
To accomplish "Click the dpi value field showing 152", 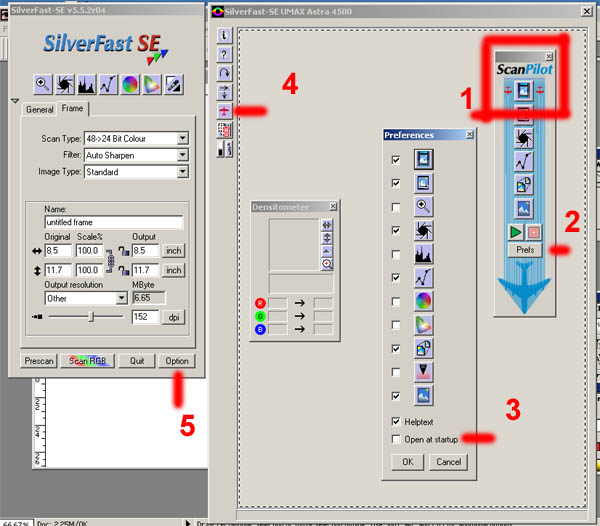I will 145,317.
